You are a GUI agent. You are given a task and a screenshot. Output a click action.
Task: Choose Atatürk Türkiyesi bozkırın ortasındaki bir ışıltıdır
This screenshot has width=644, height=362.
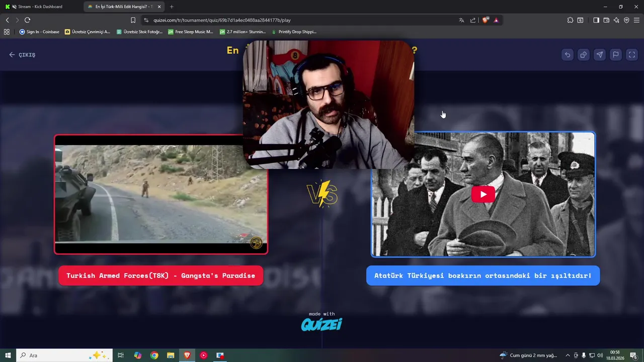[483, 276]
